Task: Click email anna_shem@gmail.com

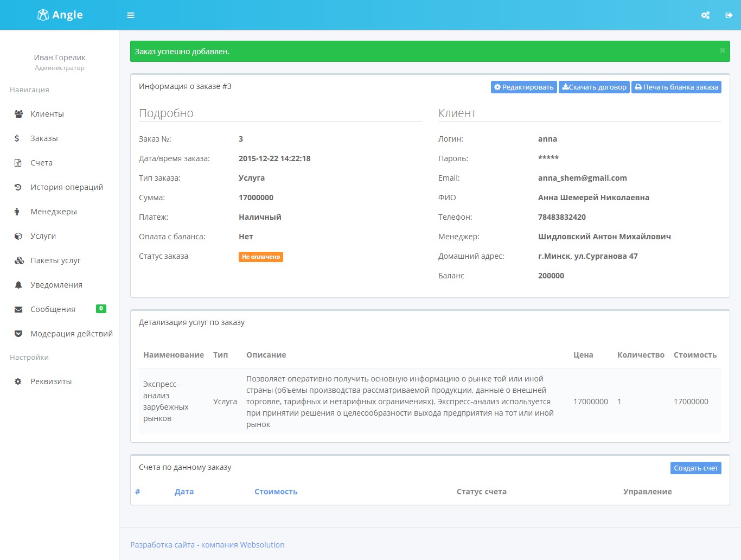Action: 583,178
